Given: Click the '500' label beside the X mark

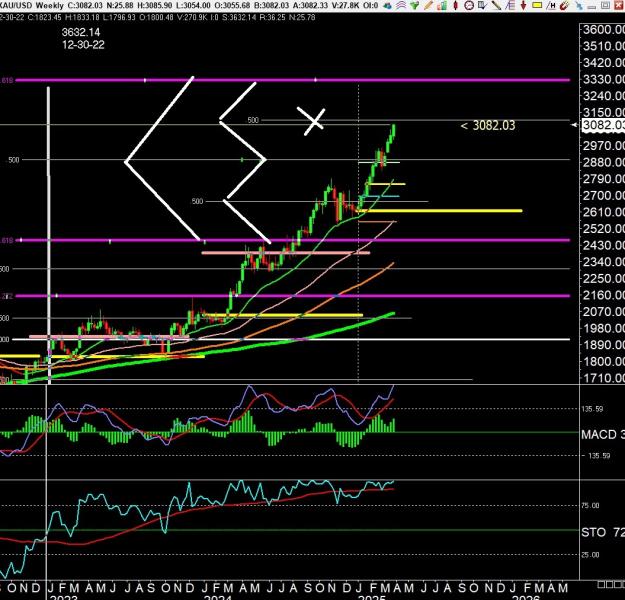Looking at the screenshot, I should tap(253, 120).
